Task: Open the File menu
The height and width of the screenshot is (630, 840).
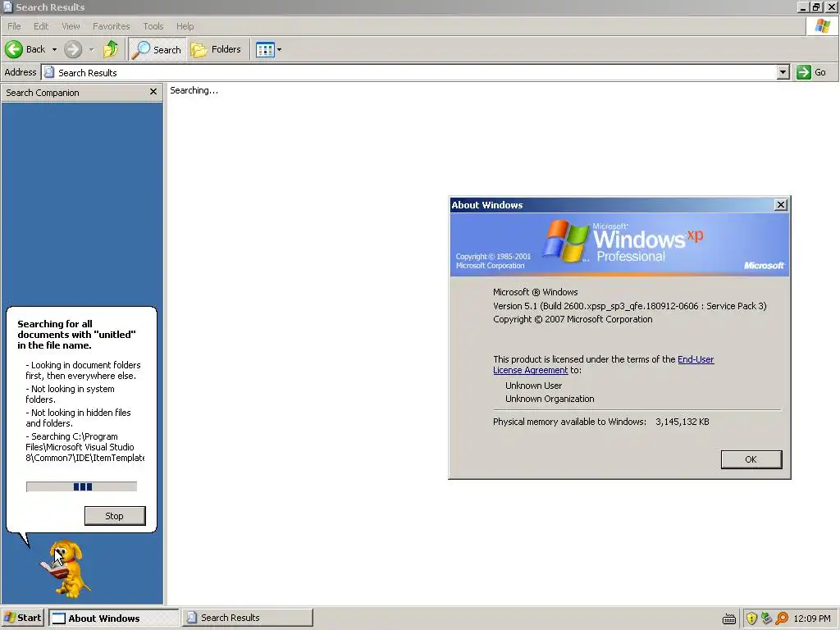Action: pos(14,26)
